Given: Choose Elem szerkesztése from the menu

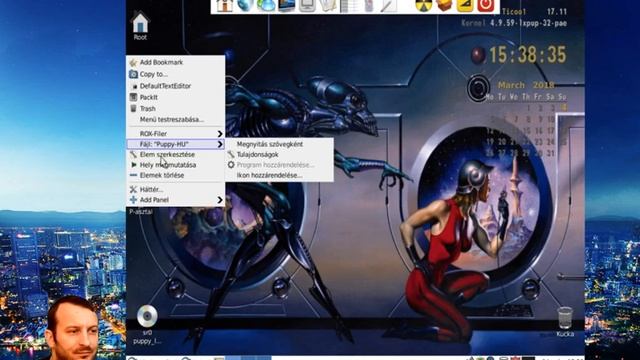Looking at the screenshot, I should tap(176, 155).
